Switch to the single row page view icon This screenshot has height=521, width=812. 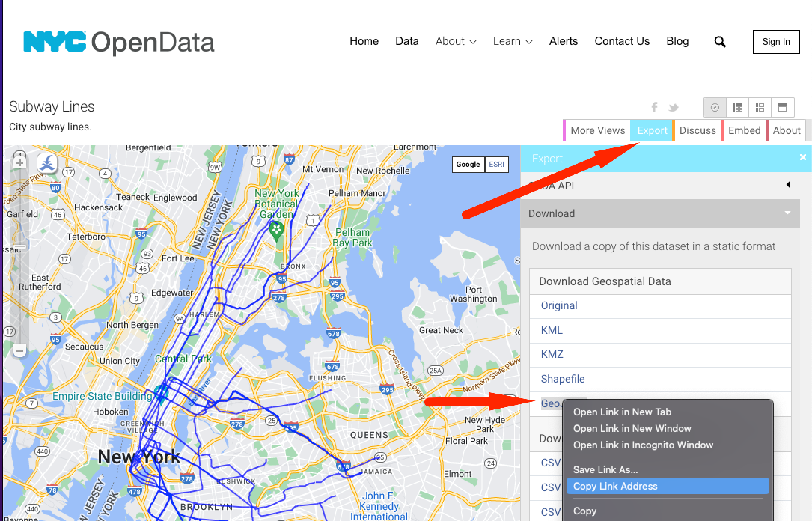(783, 107)
